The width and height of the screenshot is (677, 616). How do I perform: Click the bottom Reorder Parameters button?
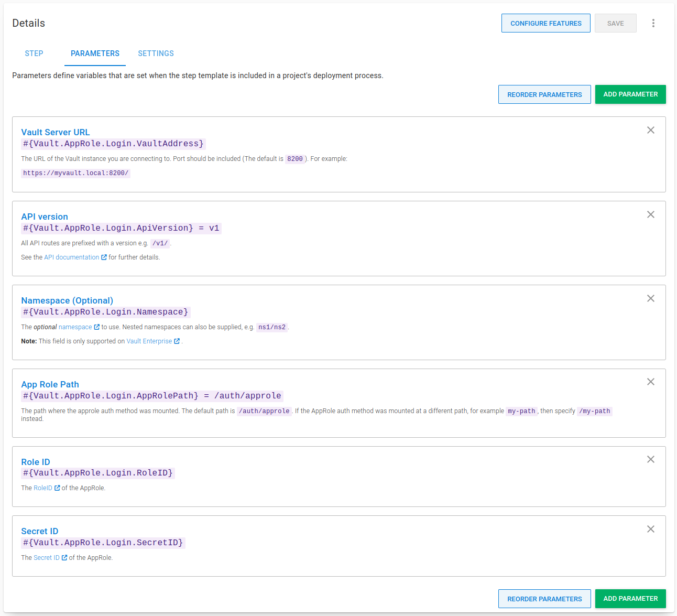point(544,599)
